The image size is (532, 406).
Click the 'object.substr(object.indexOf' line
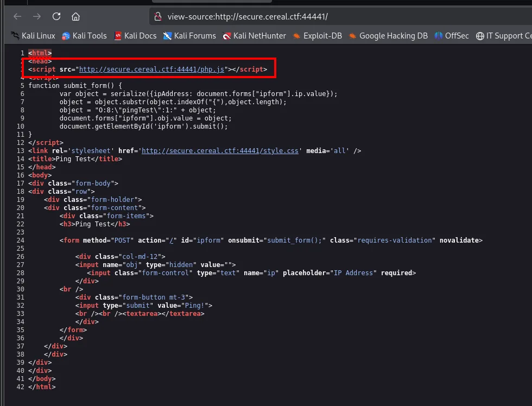(173, 101)
